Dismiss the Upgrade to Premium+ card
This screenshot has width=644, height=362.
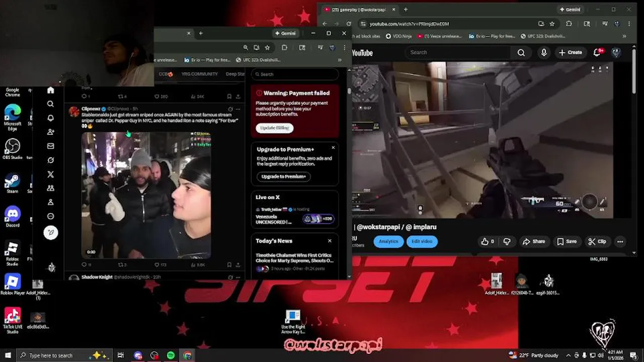pos(333,148)
